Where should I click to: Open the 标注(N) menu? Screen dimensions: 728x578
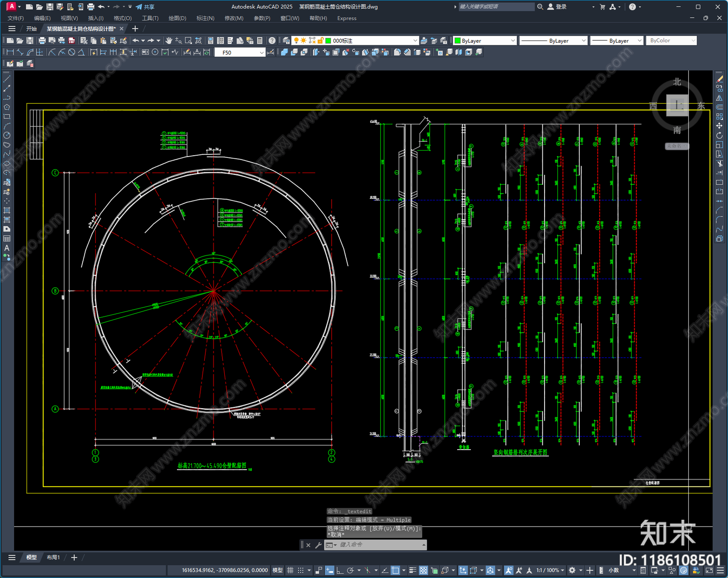pyautogui.click(x=205, y=18)
